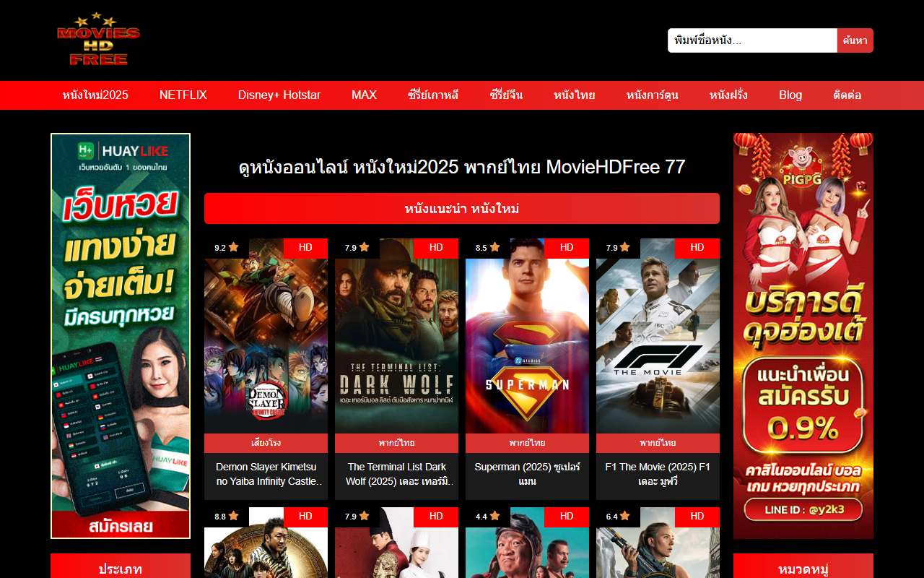Click the 9.2 star rating on Demon Slayer

tap(227, 248)
